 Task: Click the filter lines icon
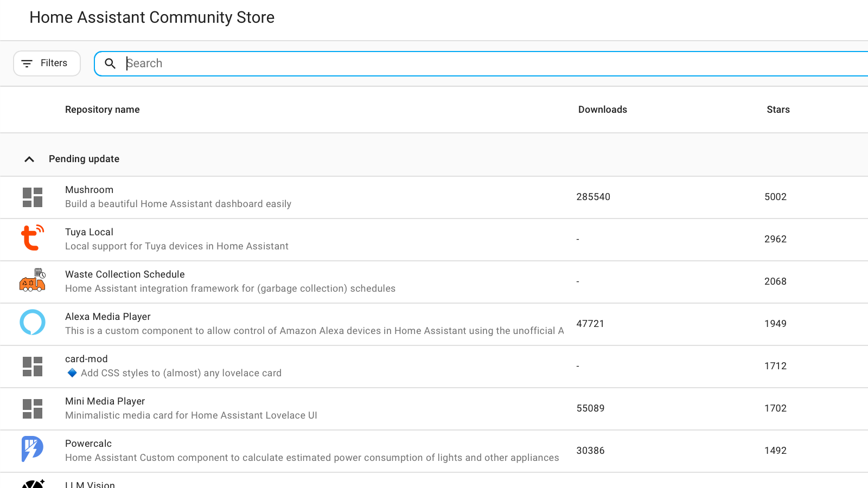coord(27,63)
